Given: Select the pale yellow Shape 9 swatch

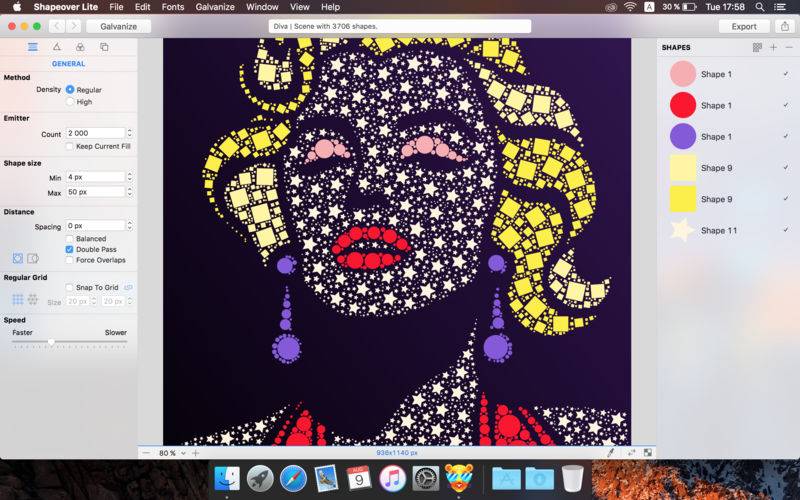Looking at the screenshot, I should click(683, 168).
